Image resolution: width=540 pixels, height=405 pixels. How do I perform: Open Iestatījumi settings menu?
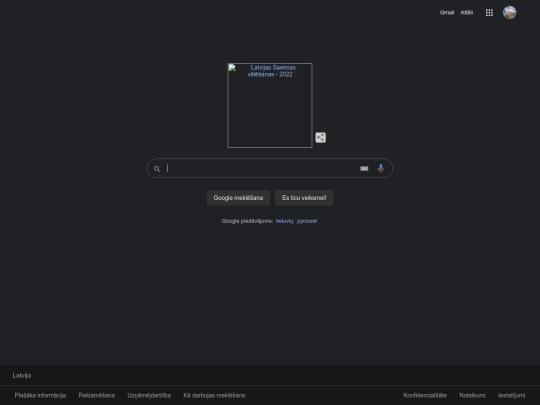[x=512, y=395]
